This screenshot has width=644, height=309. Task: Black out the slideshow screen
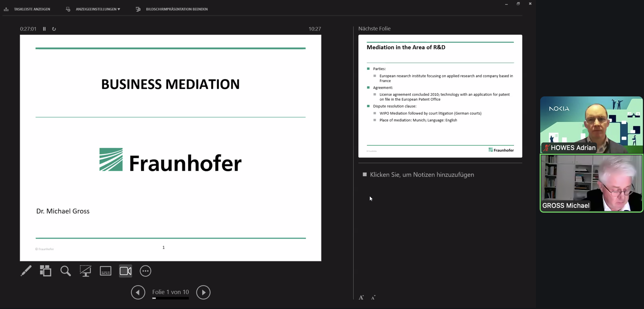(86, 271)
